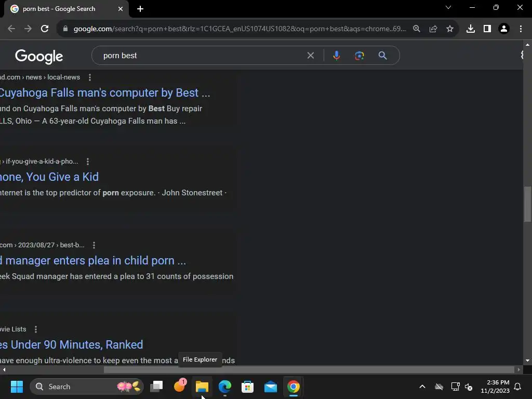Screen dimensions: 532x399
Task: Click the address bar URL
Action: click(x=240, y=29)
